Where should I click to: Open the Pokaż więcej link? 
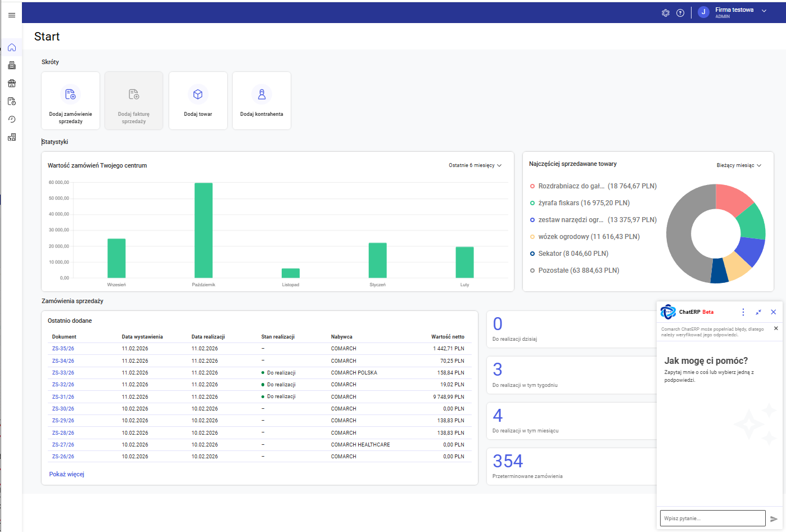66,474
